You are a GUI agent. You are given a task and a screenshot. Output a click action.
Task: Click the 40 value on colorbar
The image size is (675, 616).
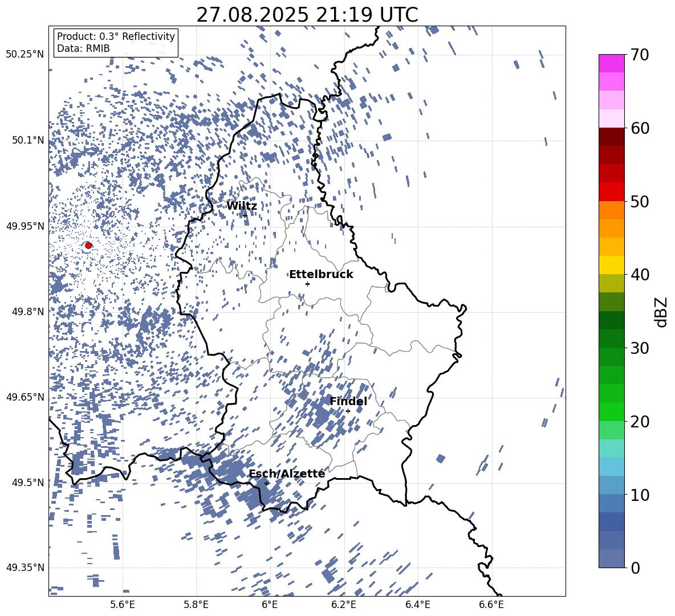tap(640, 275)
